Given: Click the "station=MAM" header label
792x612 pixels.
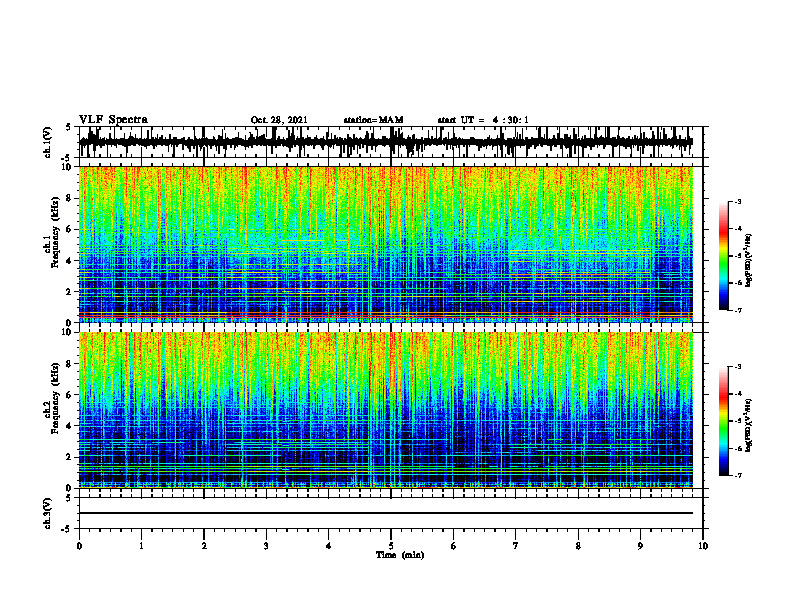Looking at the screenshot, I should [x=373, y=120].
